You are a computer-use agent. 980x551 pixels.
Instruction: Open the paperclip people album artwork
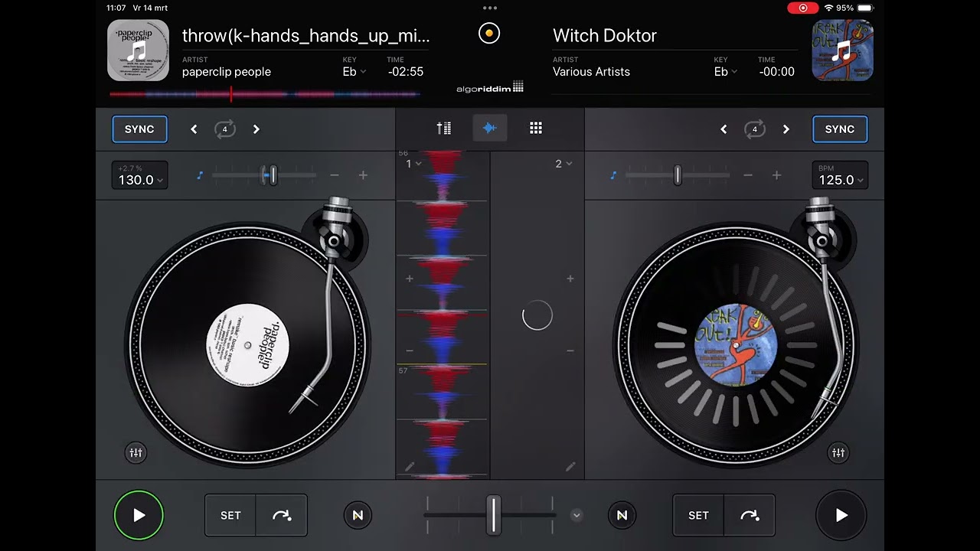138,51
